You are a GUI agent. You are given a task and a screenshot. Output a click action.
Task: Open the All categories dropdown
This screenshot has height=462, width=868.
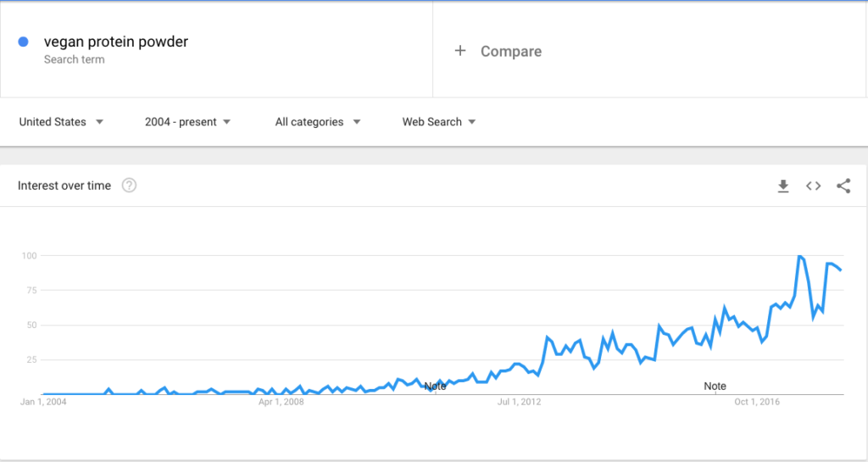(318, 122)
